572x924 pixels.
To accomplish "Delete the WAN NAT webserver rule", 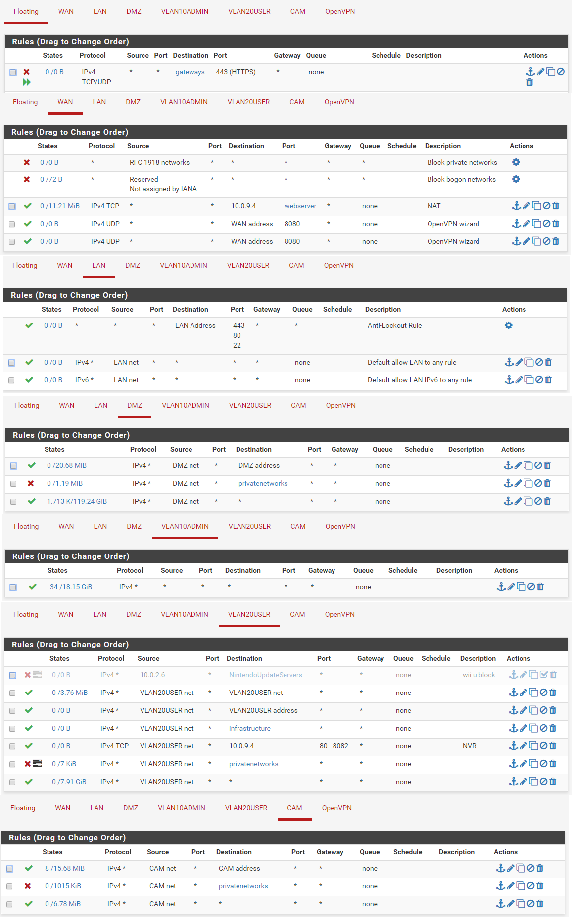I will 556,206.
